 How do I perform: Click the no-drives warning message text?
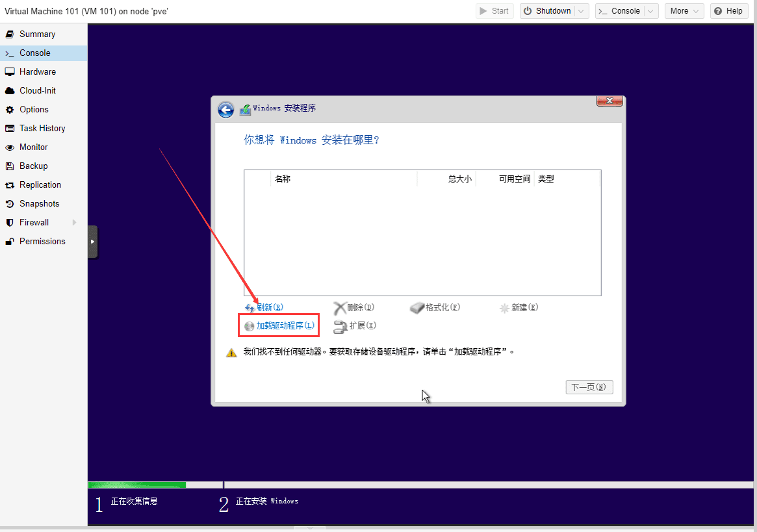pyautogui.click(x=378, y=352)
